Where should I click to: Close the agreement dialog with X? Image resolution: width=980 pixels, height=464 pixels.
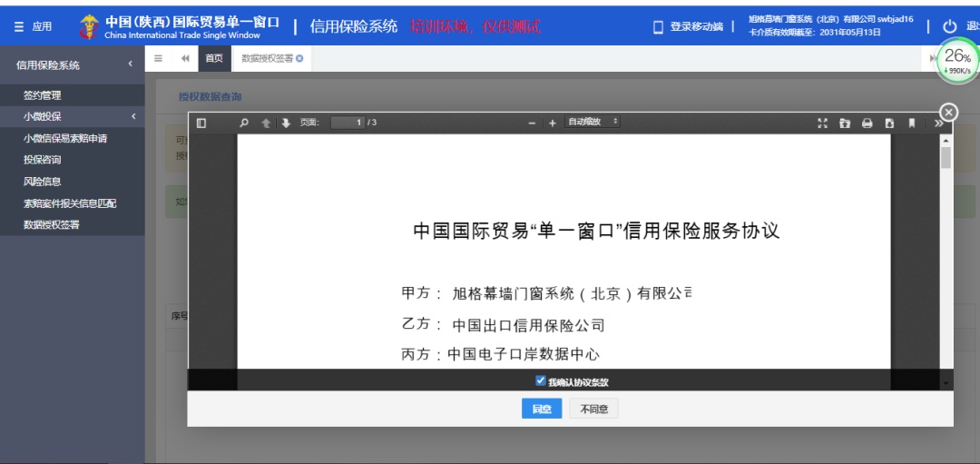[948, 112]
